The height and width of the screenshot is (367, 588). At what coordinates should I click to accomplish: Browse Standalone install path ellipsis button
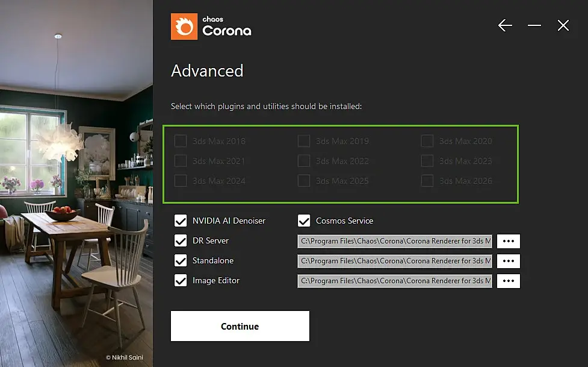click(x=508, y=261)
